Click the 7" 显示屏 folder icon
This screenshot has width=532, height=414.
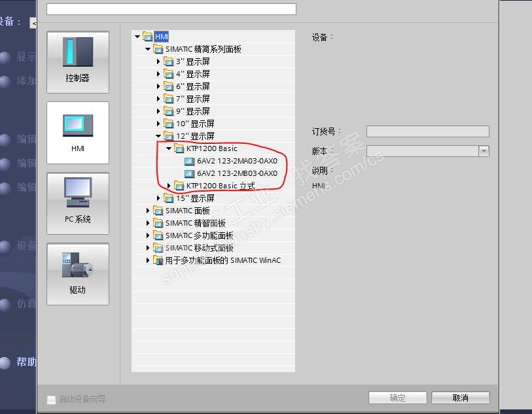pos(169,99)
